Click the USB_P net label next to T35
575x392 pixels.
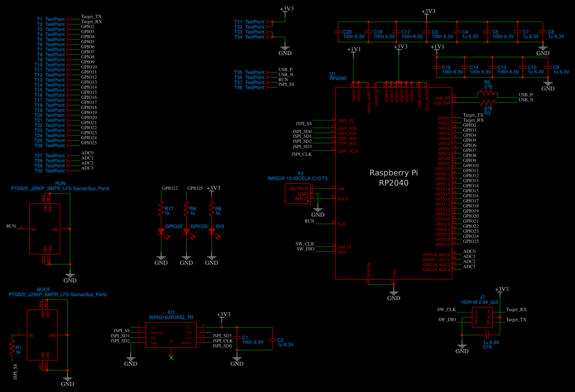coord(285,69)
